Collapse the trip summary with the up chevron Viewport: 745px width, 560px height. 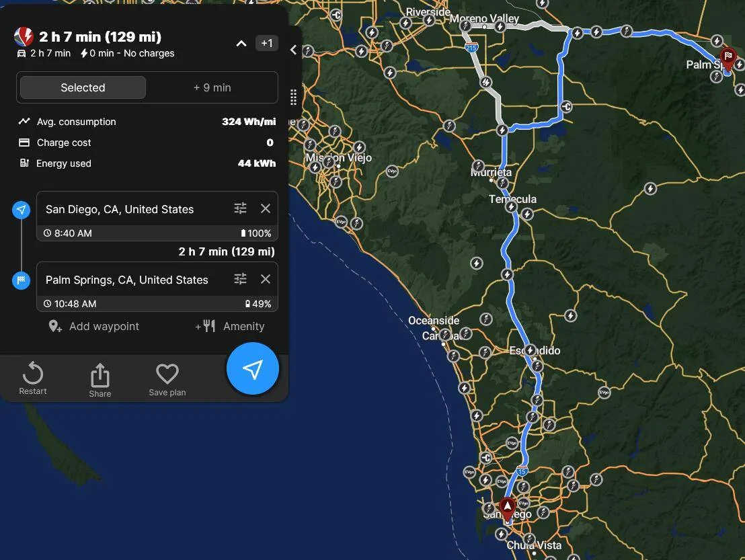[241, 44]
